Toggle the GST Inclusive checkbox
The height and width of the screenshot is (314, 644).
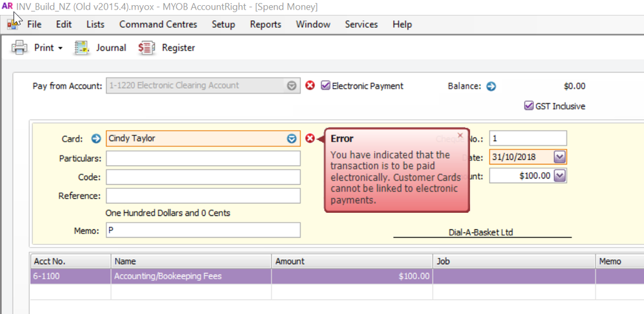pyautogui.click(x=529, y=106)
